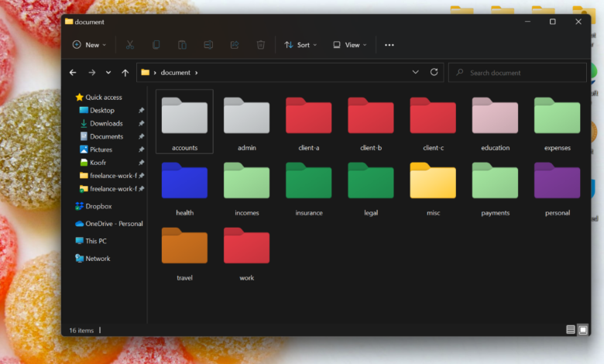Select the red work folder
The image size is (604, 364).
246,254
